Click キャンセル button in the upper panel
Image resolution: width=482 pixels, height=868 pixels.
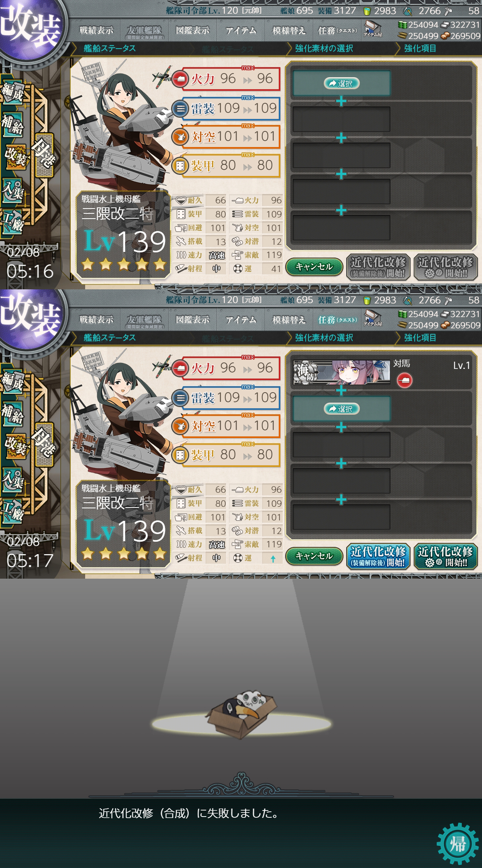pos(314,266)
